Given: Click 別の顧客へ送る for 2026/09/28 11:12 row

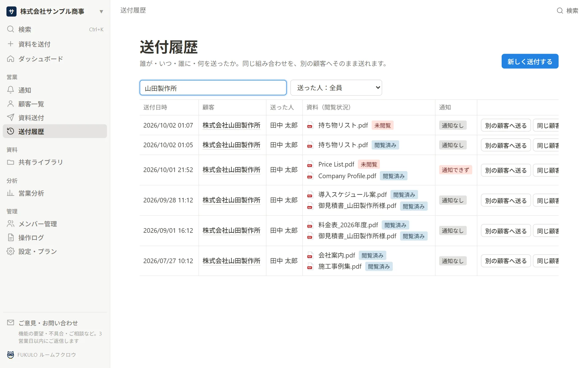Looking at the screenshot, I should [506, 200].
